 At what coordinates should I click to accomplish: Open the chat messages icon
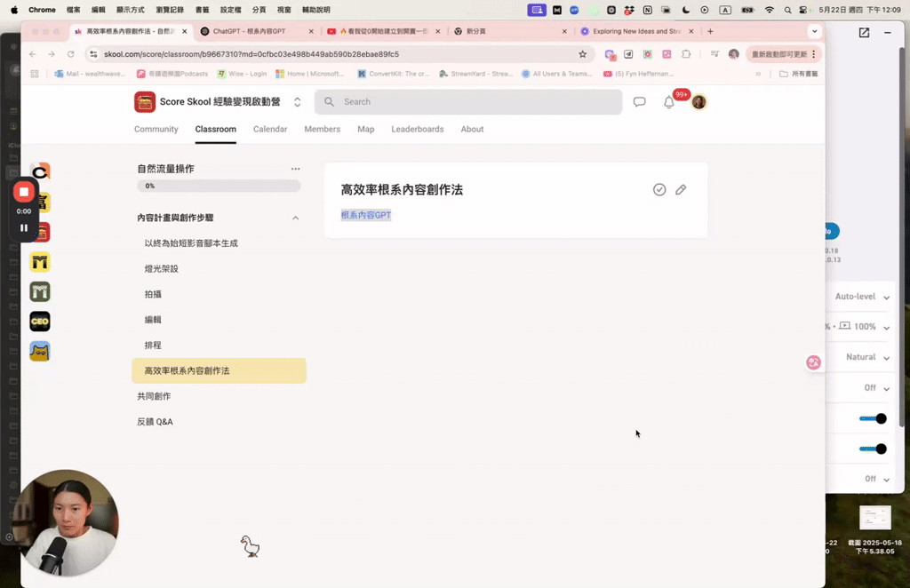(639, 101)
